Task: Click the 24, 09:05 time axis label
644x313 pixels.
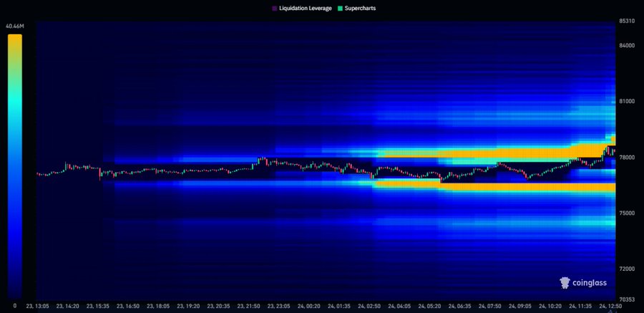Action: coord(519,307)
